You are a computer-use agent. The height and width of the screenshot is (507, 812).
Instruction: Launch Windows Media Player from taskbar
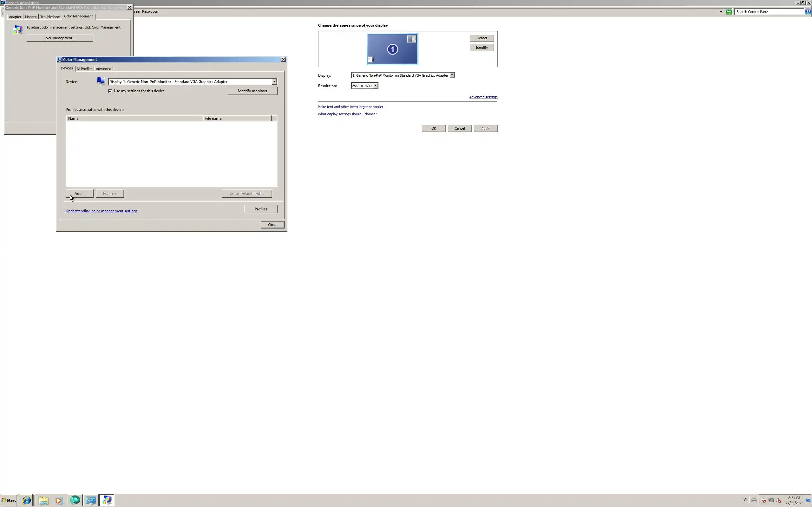point(59,500)
